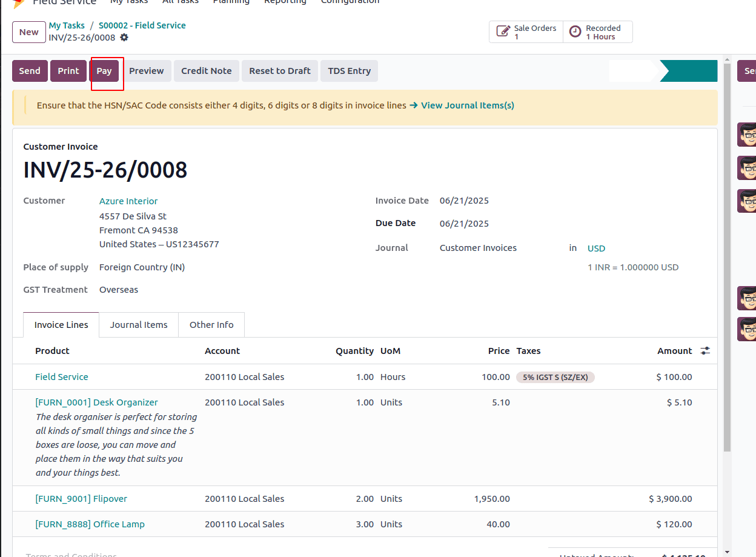Image resolution: width=756 pixels, height=557 pixels.
Task: Open the Other Info tab
Action: click(211, 325)
